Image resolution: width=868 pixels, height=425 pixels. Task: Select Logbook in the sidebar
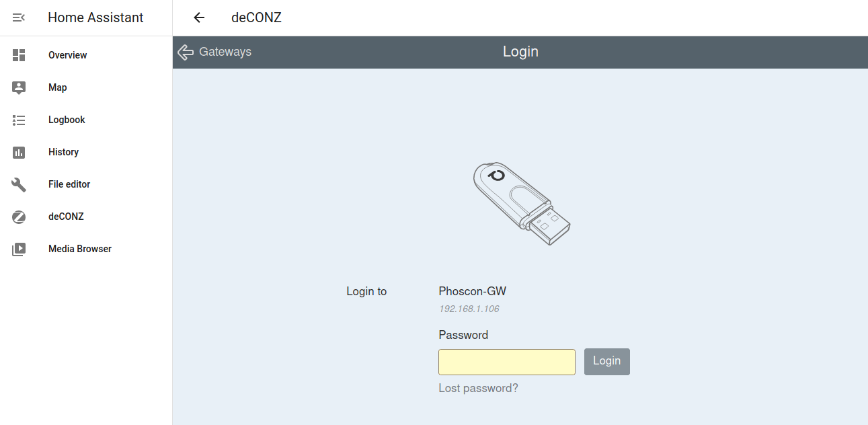67,120
